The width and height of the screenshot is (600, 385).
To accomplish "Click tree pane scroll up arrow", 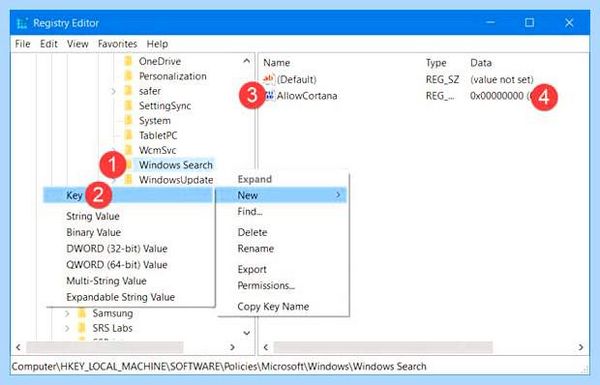I will pos(247,60).
